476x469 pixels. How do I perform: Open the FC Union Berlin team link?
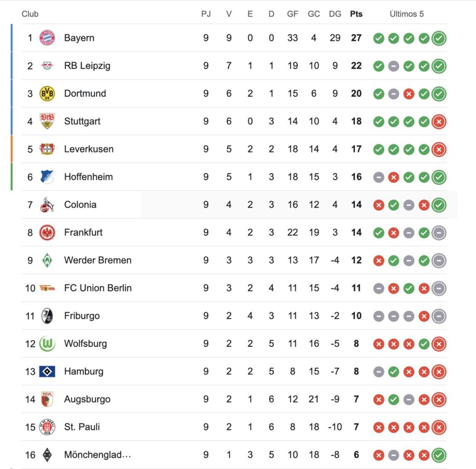(98, 288)
